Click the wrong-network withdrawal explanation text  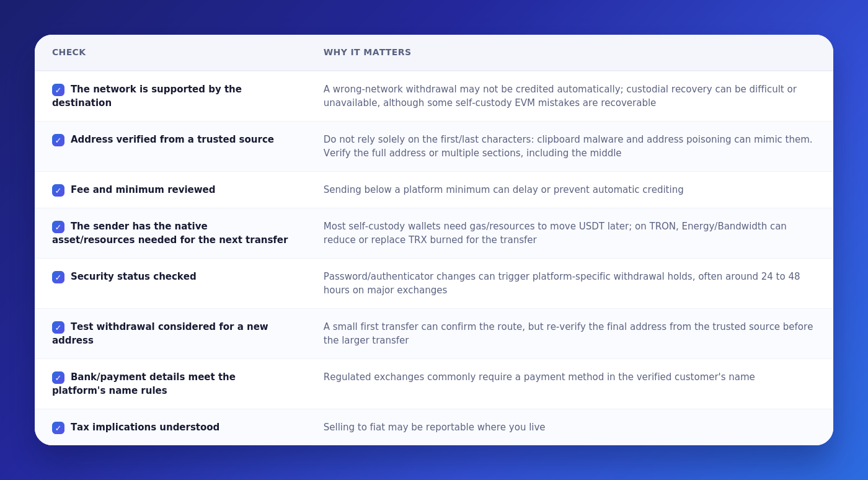560,96
